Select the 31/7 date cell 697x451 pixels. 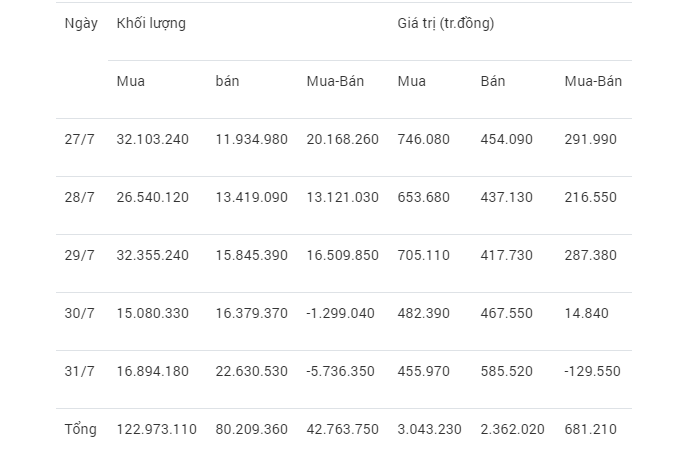click(78, 371)
